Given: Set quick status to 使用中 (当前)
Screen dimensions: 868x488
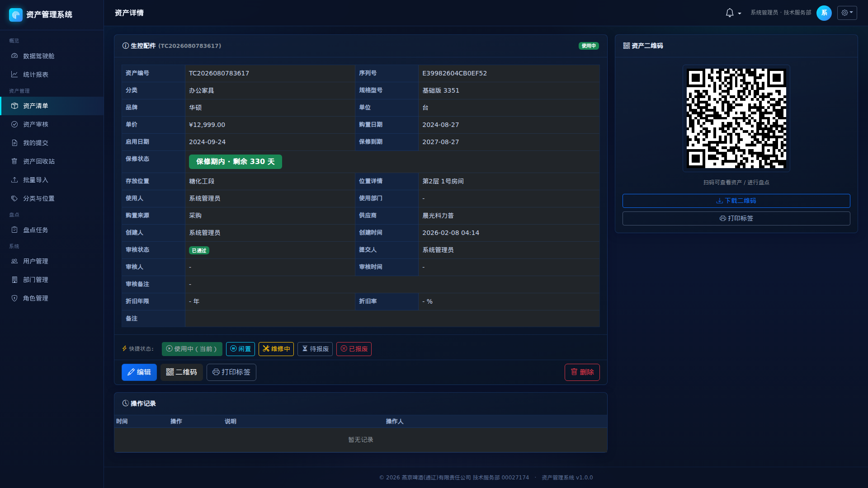Looking at the screenshot, I should pos(192,349).
